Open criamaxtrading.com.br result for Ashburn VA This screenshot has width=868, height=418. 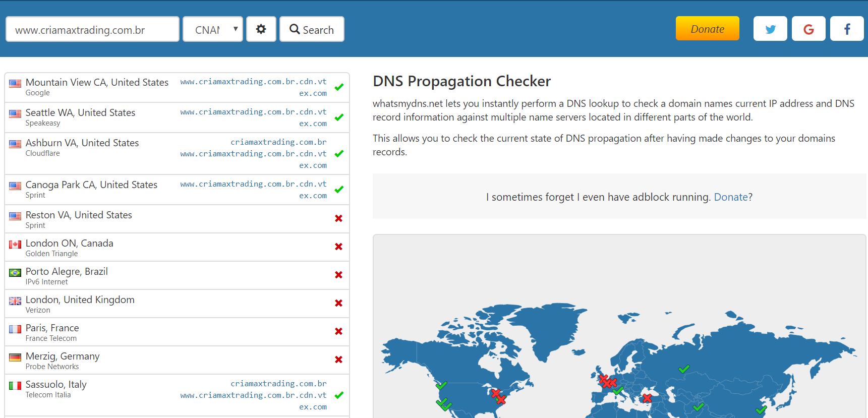point(278,142)
